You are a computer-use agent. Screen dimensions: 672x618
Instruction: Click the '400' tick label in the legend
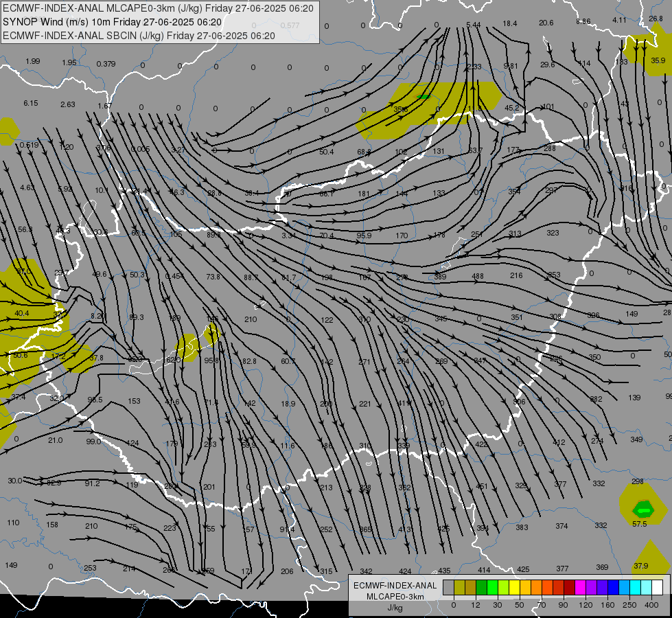(651, 605)
